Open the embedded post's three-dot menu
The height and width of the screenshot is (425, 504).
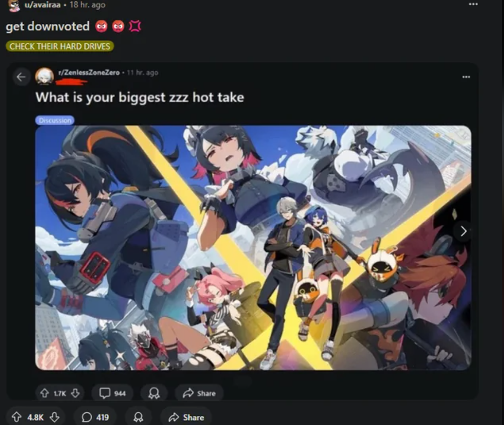pyautogui.click(x=466, y=77)
